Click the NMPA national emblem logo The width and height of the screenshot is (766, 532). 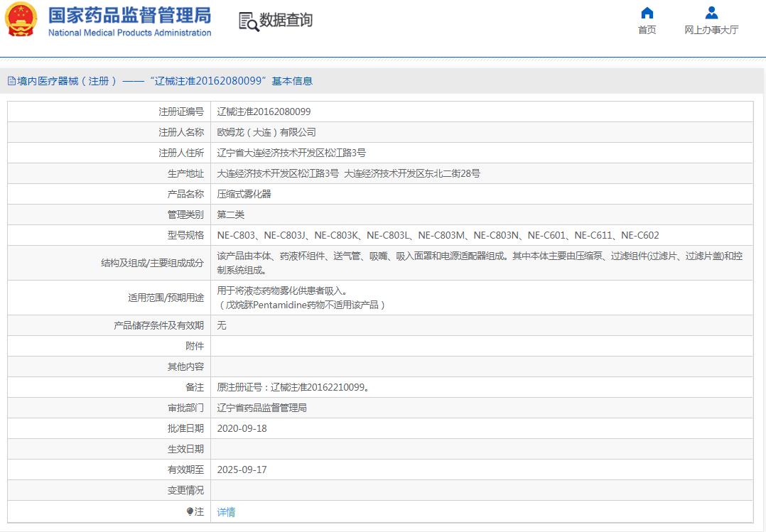(x=22, y=20)
